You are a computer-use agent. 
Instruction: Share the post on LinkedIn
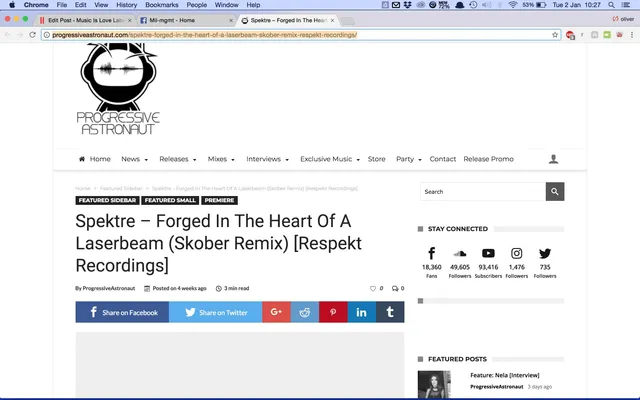tap(362, 312)
